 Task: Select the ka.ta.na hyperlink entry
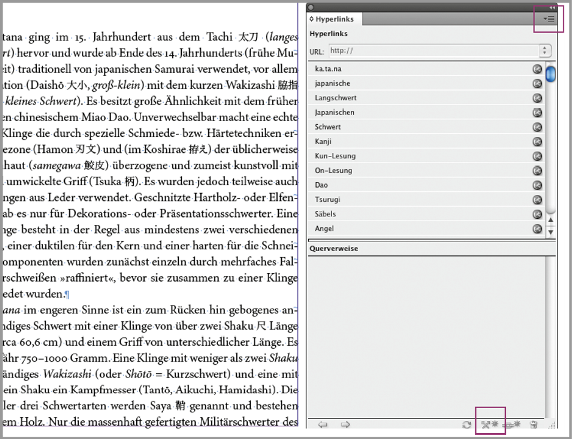426,69
